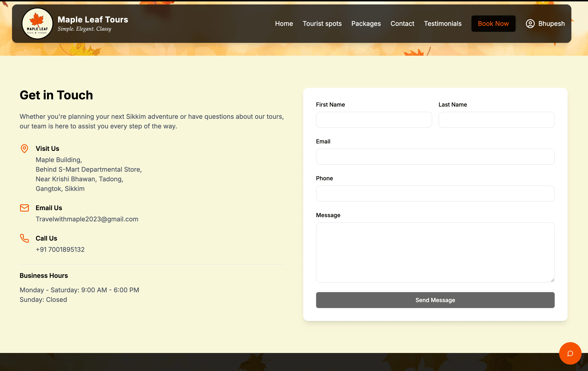Click the phone icon at Call Us
This screenshot has height=371, width=588.
(24, 238)
